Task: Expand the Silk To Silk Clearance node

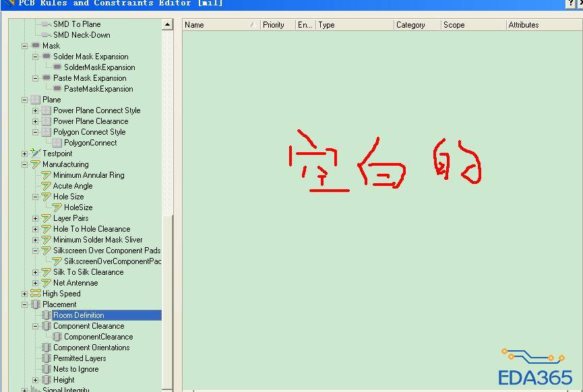Action: (35, 272)
